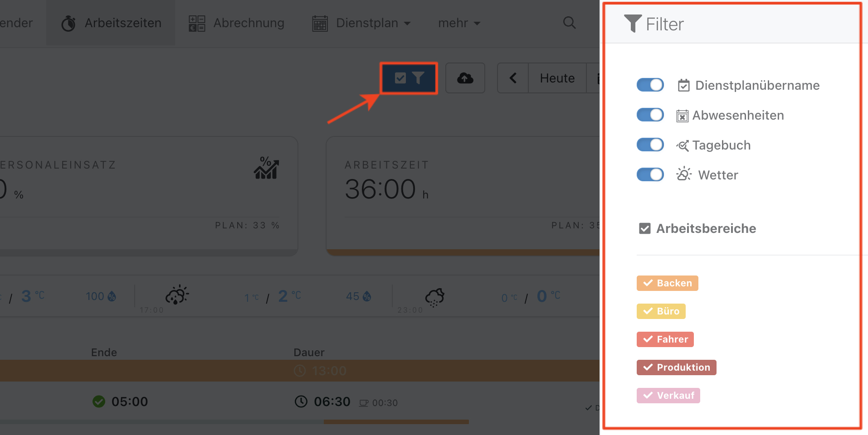Image resolution: width=868 pixels, height=435 pixels.
Task: Click the 05:00 end time
Action: pyautogui.click(x=130, y=401)
